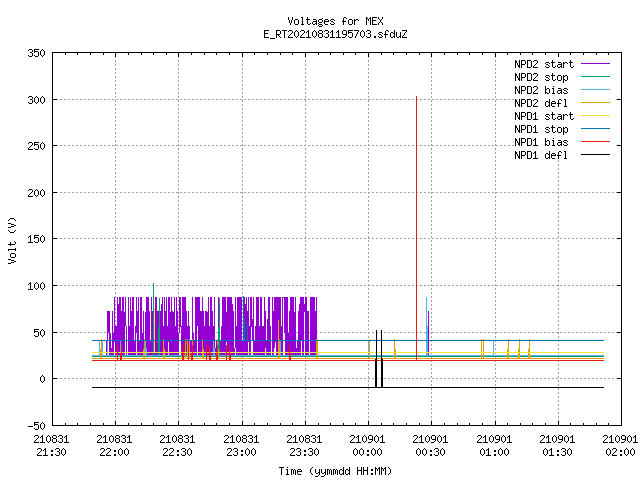The width and height of the screenshot is (640, 480).
Task: Click the x-axis tick 210831 21:30
Action: coord(51,446)
